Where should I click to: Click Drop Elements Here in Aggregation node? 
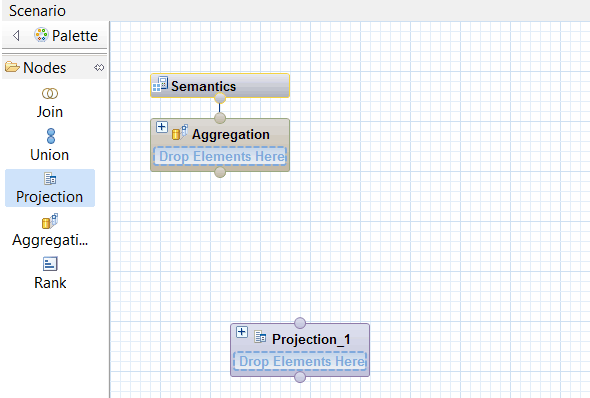click(x=220, y=156)
